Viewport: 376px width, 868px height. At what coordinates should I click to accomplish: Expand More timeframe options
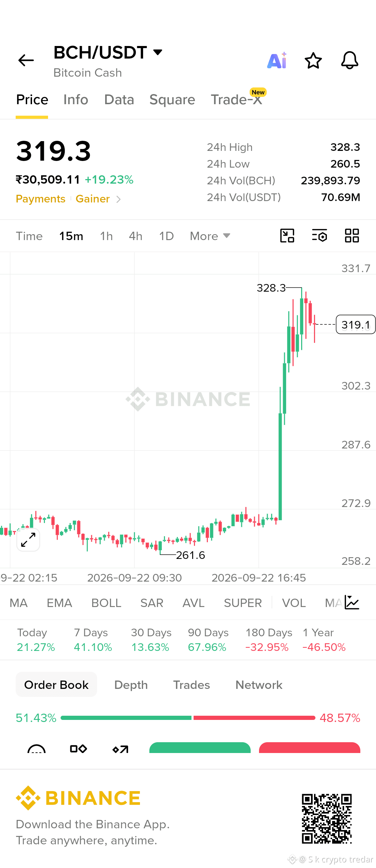pos(210,236)
